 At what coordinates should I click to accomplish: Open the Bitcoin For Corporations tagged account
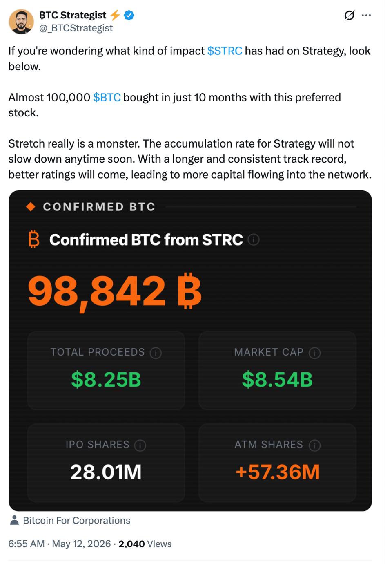77,520
